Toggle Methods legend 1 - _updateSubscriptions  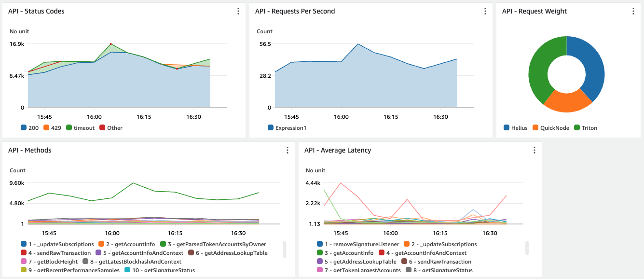tap(57, 244)
